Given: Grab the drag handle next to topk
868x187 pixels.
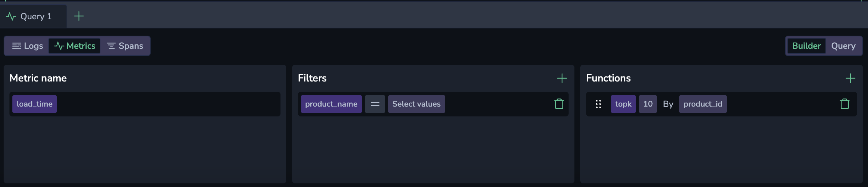Looking at the screenshot, I should coord(598,104).
